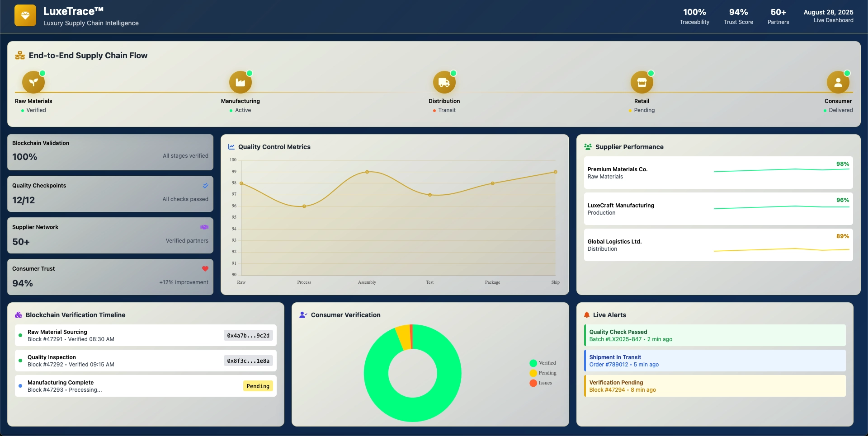Select the Distribution truck icon
This screenshot has height=436, width=868.
tap(443, 82)
